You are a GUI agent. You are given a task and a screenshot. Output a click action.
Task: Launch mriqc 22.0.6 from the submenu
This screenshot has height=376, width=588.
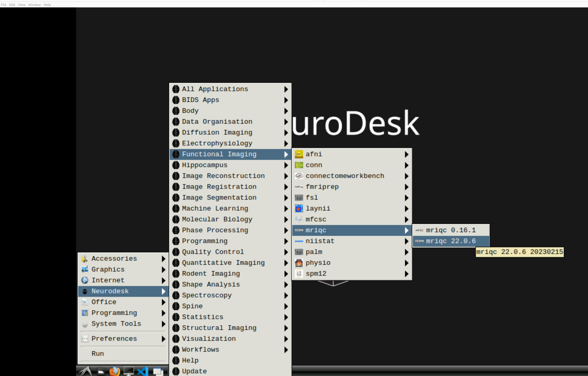(x=451, y=241)
